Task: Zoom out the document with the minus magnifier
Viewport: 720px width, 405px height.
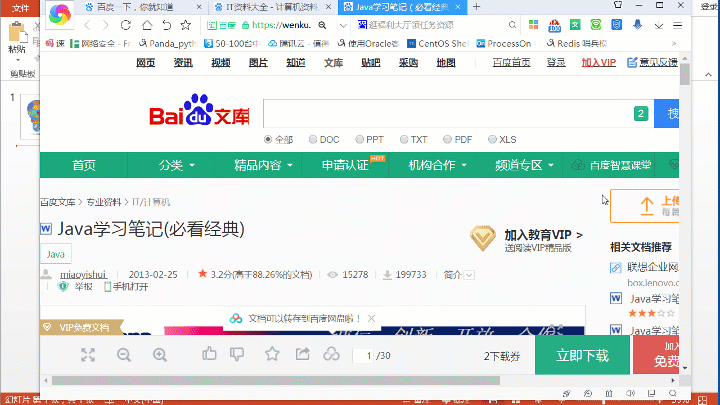Action: click(124, 354)
